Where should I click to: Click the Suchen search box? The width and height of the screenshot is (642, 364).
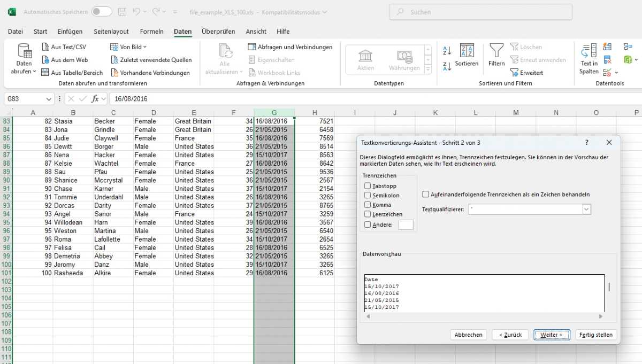point(481,12)
